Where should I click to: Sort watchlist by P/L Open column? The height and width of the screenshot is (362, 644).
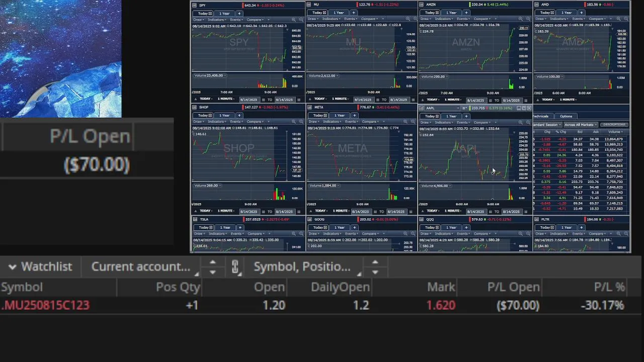(513, 287)
